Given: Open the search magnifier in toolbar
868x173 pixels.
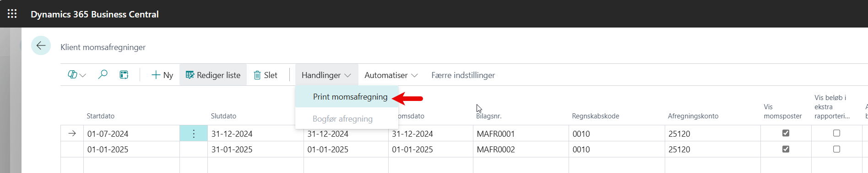Looking at the screenshot, I should click(103, 74).
